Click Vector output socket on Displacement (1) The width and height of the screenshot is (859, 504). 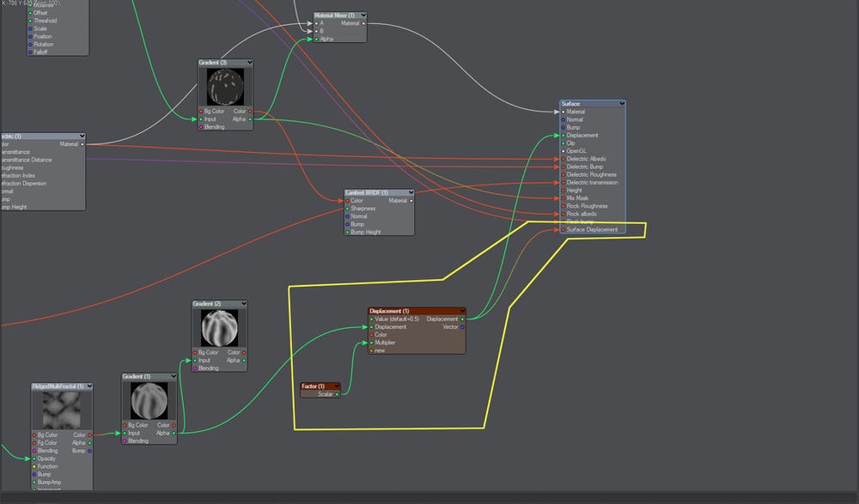pos(462,327)
